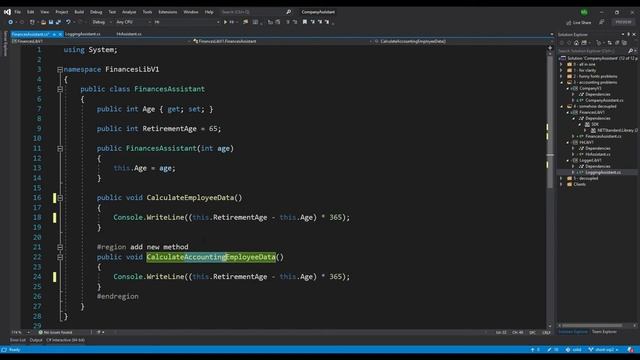Collapse the FinancesAssistant class block
Image resolution: width=640 pixels, height=360 pixels.
pyautogui.click(x=60, y=89)
